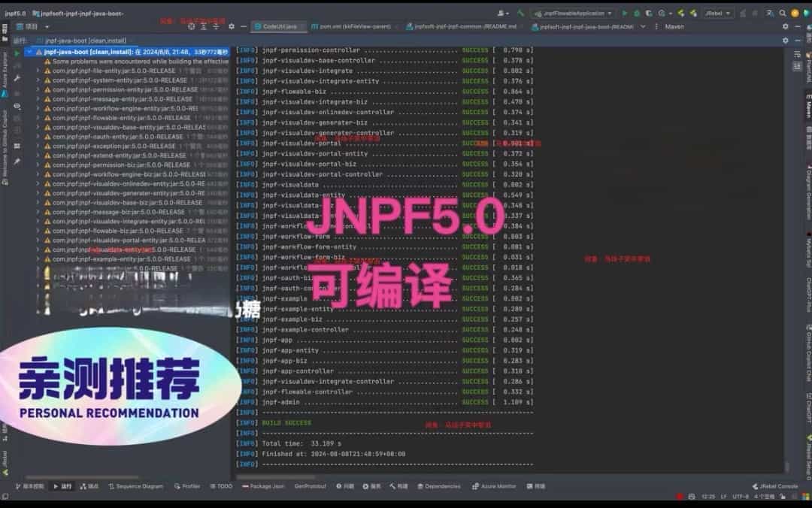Open Run tool window gear settings
Image resolution: width=812 pixels, height=508 pixels.
786,41
